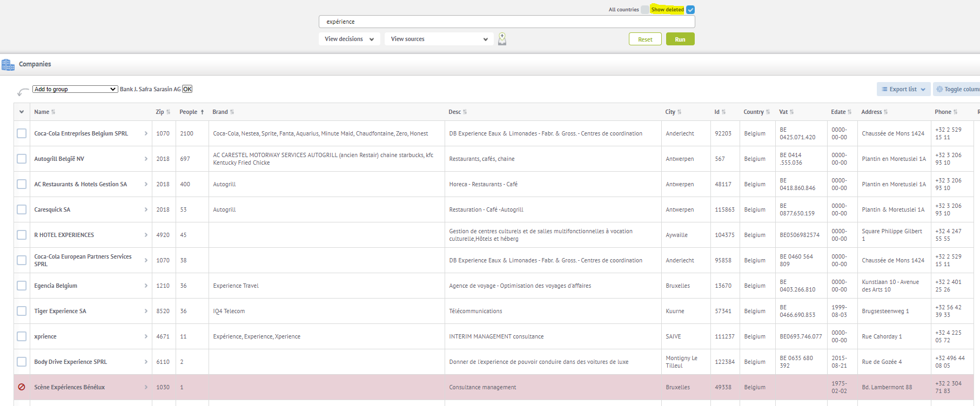
Task: Sort by the Country column sort icon
Action: click(768, 112)
